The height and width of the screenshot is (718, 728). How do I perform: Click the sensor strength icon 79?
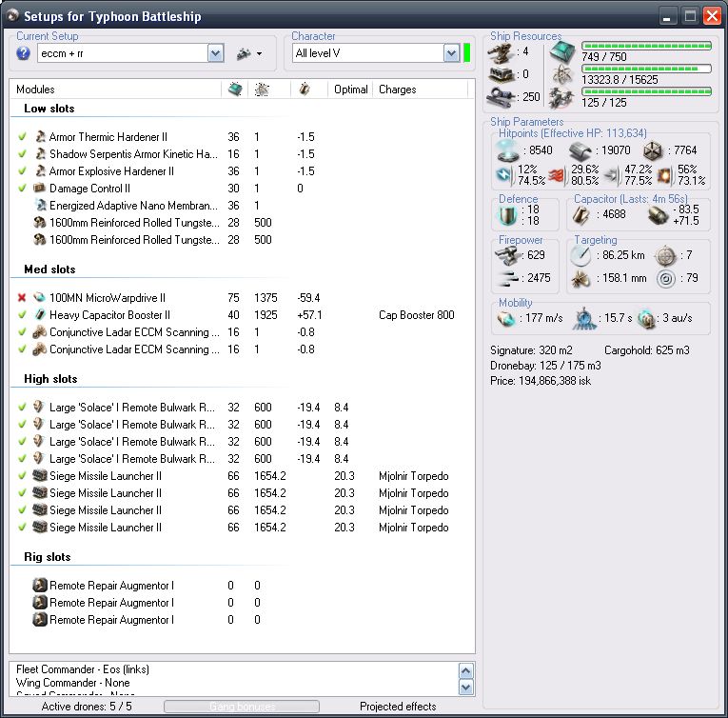(666, 278)
